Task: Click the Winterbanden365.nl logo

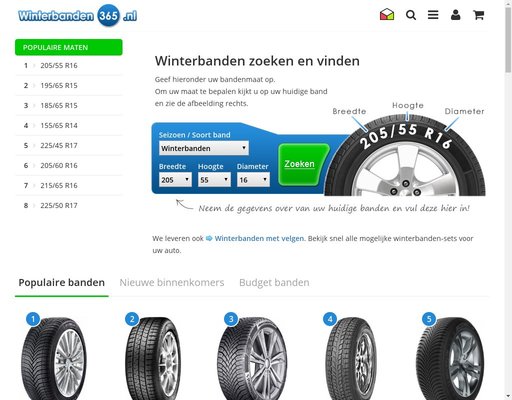Action: coord(77,15)
